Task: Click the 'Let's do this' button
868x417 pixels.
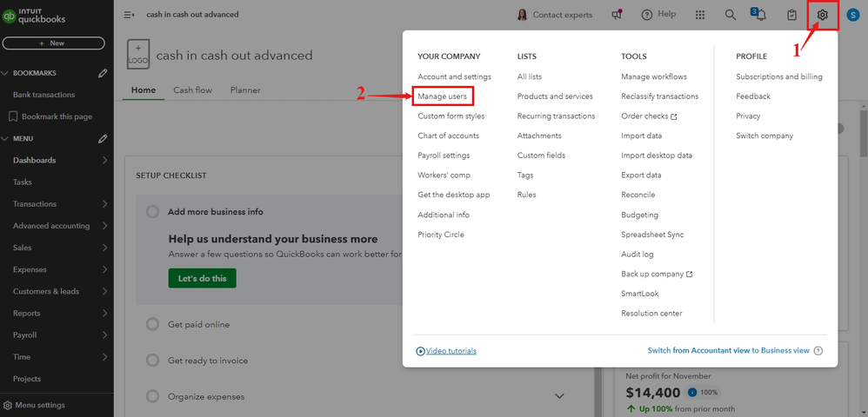Action: pyautogui.click(x=202, y=278)
